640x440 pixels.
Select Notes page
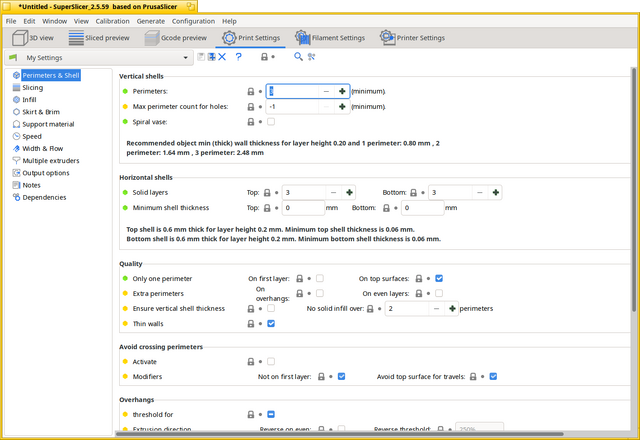pos(31,185)
